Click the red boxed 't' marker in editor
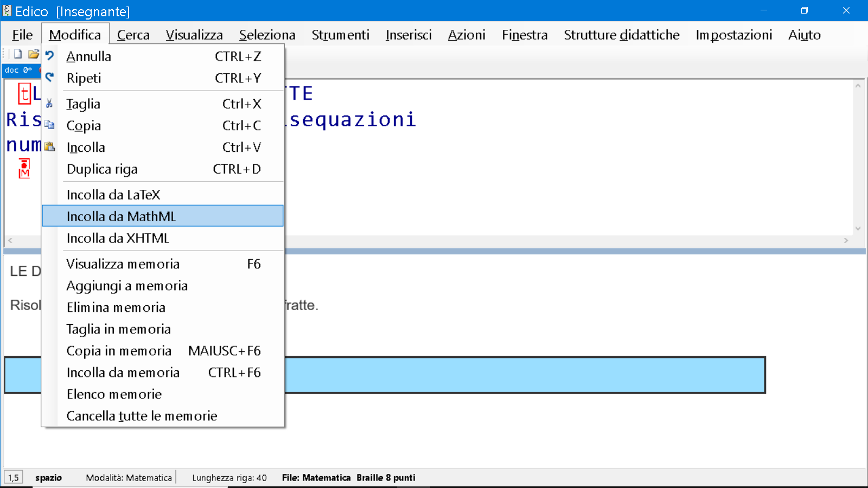 [x=24, y=93]
